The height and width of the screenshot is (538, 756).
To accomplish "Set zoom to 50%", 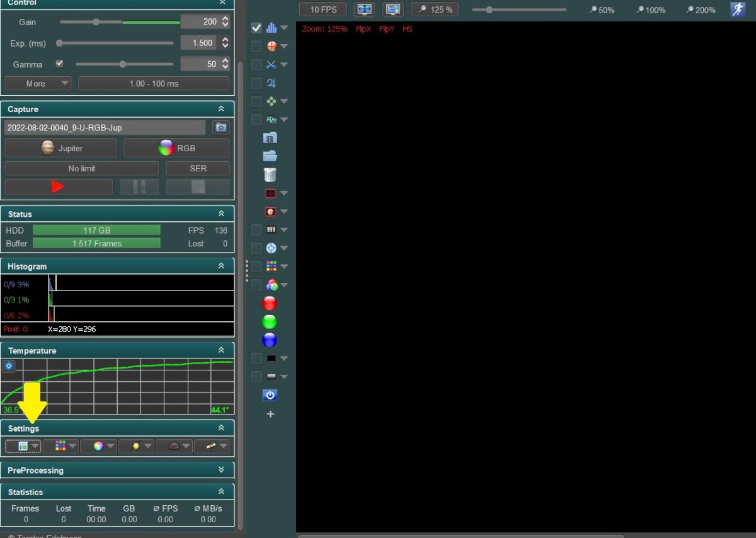I will 602,10.
